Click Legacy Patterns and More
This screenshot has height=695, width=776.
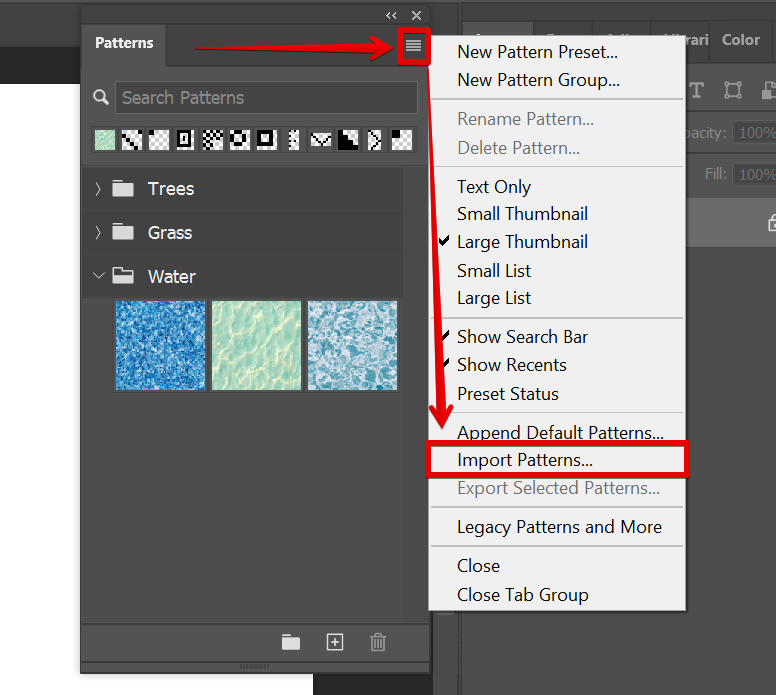559,527
